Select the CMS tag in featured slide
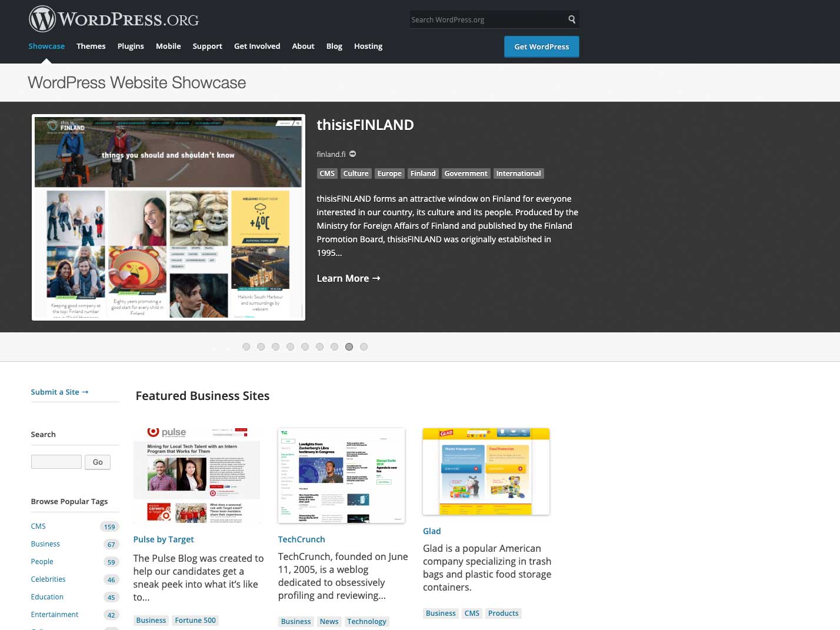840x630 pixels. 327,174
